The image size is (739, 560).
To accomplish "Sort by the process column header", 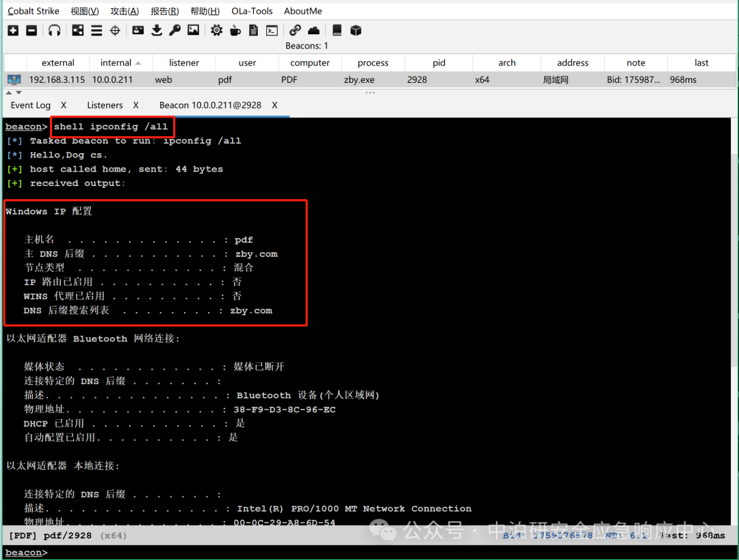I will [x=373, y=63].
